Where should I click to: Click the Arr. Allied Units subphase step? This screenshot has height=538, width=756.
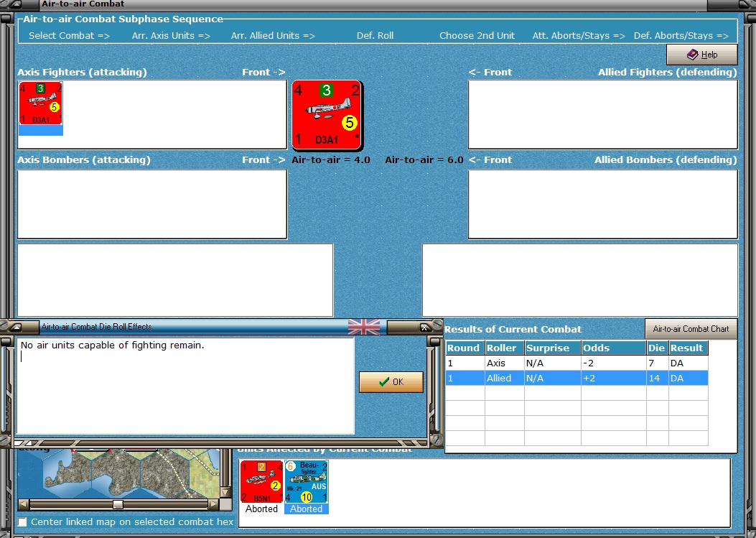(273, 36)
